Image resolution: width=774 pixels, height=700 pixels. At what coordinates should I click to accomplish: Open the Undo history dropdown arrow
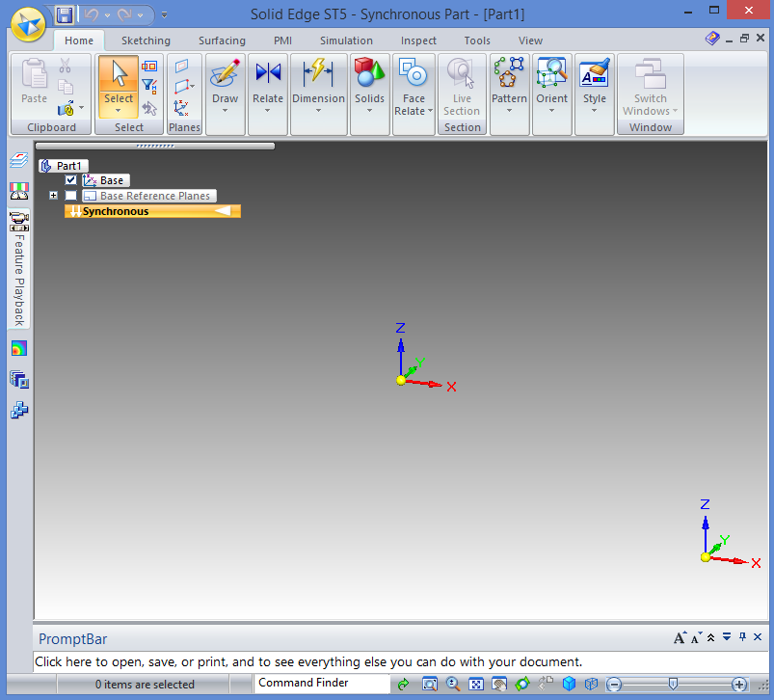(x=107, y=15)
